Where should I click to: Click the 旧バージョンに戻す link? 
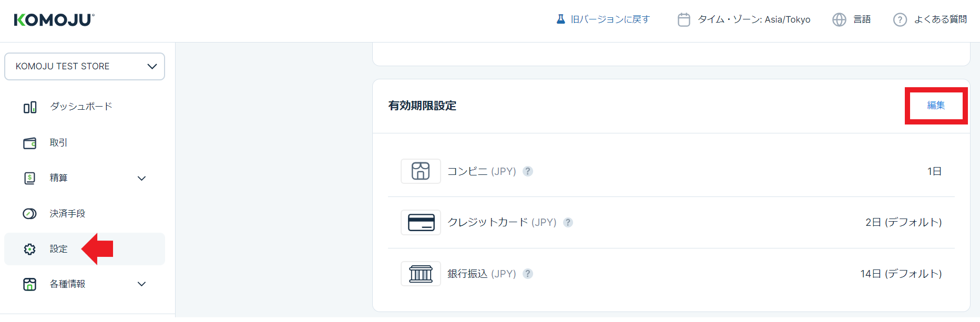click(610, 19)
